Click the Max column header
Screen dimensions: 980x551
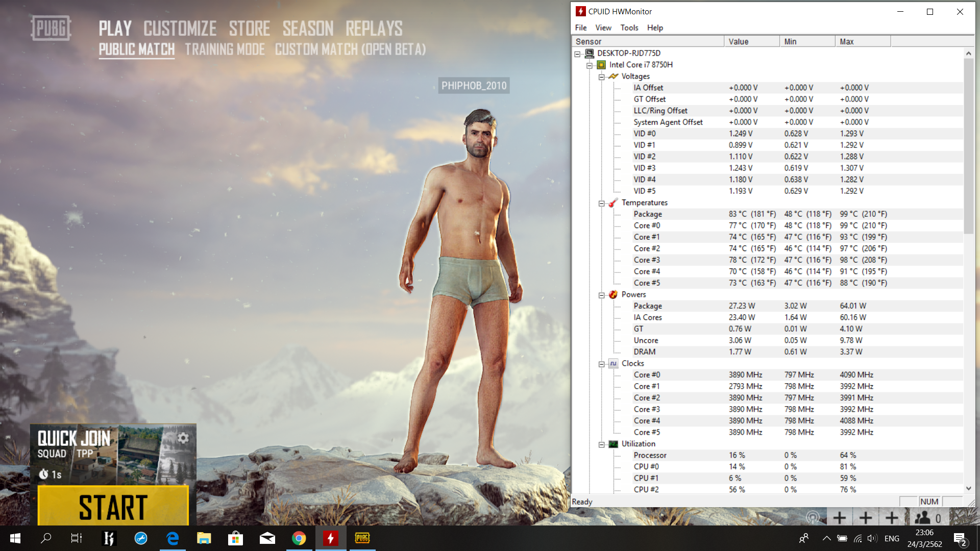[863, 41]
